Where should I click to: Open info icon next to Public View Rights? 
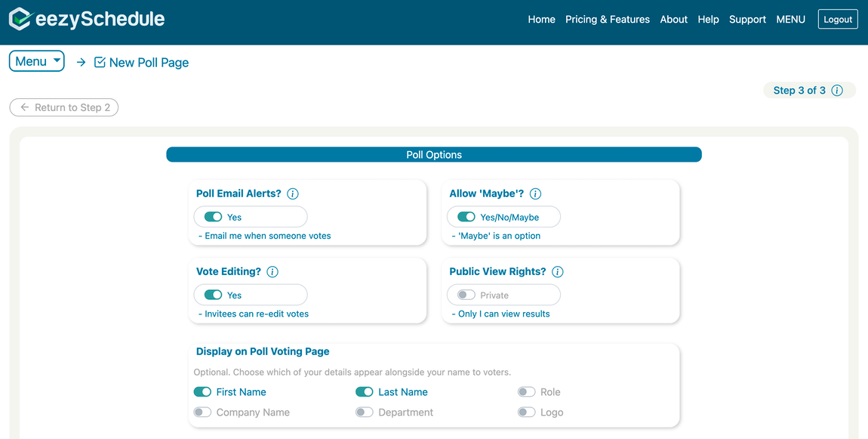tap(558, 271)
